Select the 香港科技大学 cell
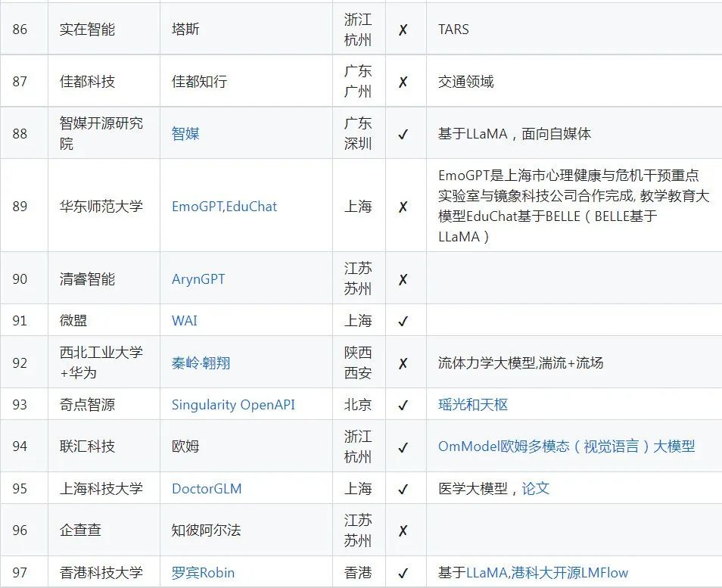The image size is (722, 588). pos(104,571)
